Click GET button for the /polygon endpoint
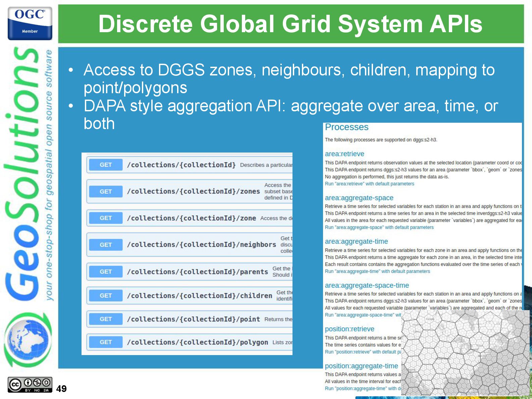The height and width of the screenshot is (399, 532). pos(106,342)
